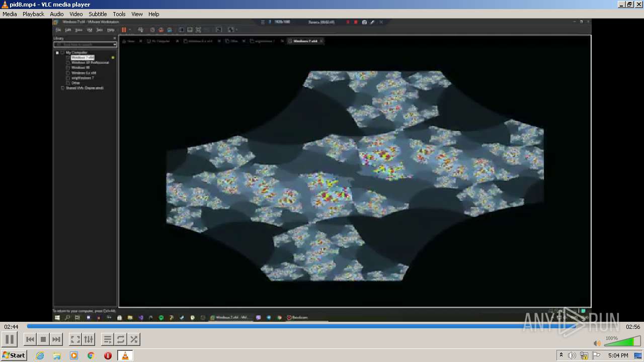The height and width of the screenshot is (362, 644).
Task: Open Windows Media Player from the taskbar
Action: (x=74, y=355)
